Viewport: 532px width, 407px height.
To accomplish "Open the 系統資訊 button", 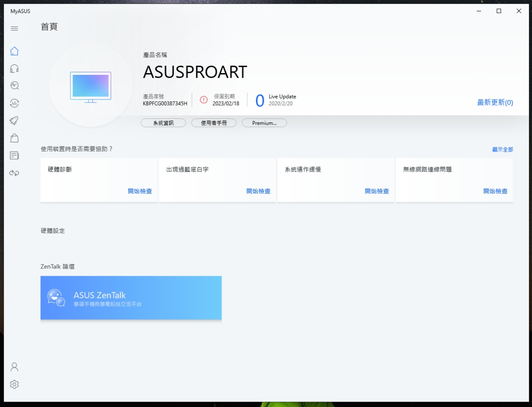I will 163,123.
